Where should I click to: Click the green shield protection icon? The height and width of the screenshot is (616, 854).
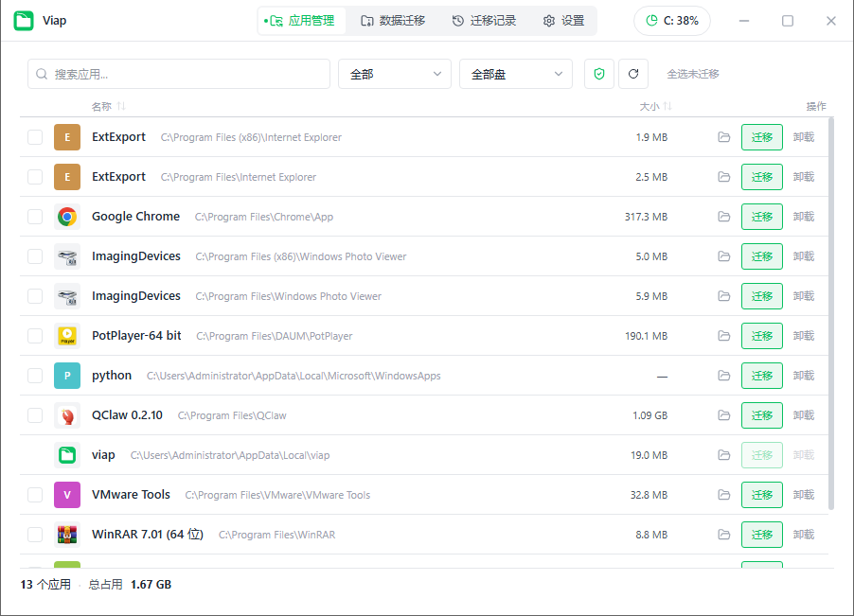599,74
